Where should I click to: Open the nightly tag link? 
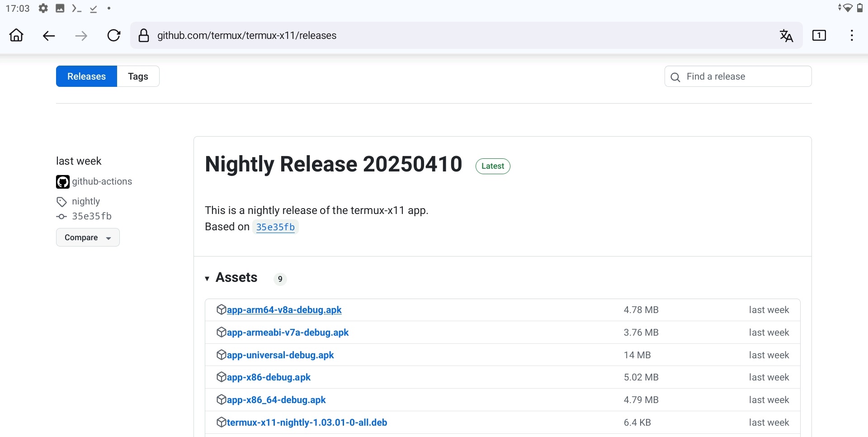point(86,201)
